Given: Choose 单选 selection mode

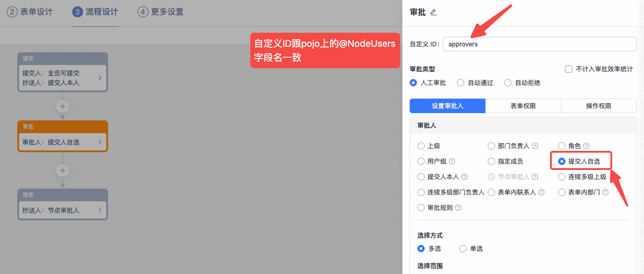Looking at the screenshot, I should point(463,249).
